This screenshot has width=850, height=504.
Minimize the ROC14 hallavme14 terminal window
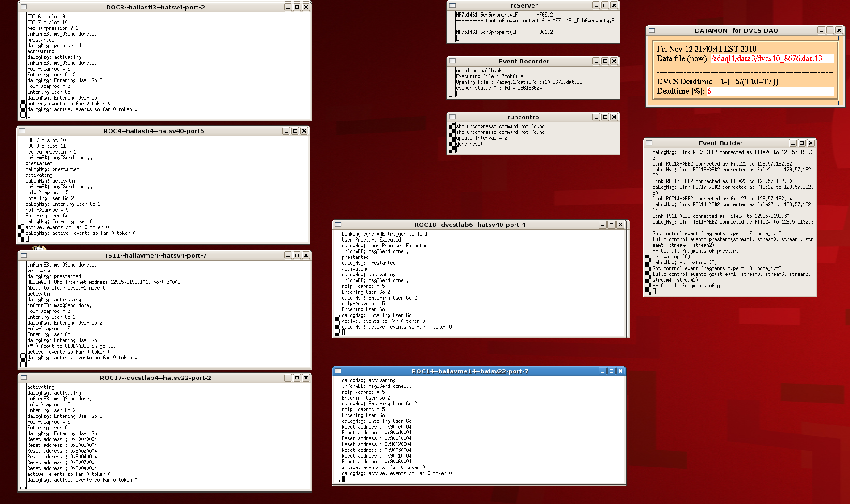click(603, 371)
